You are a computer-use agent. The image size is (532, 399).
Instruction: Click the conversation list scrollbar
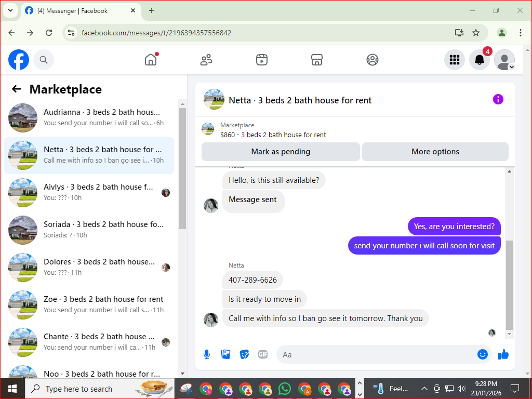pyautogui.click(x=182, y=168)
